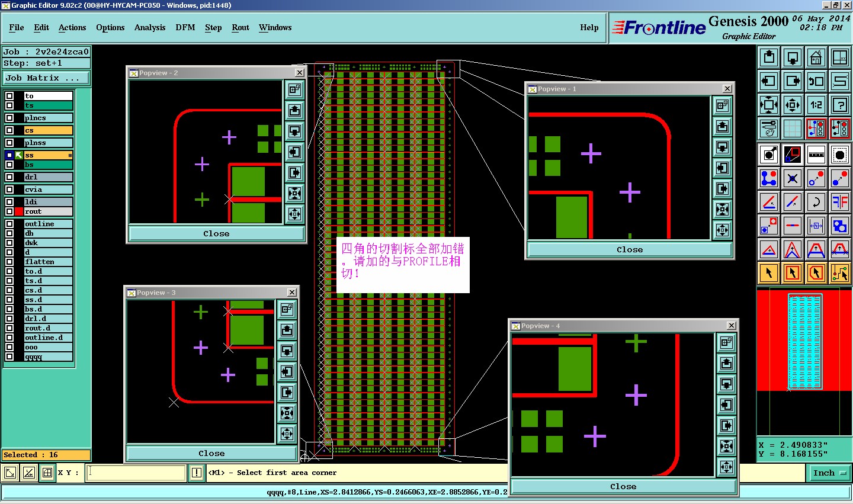Select the layer name ldi
Viewport: 853px width, 504px height.
coord(48,202)
